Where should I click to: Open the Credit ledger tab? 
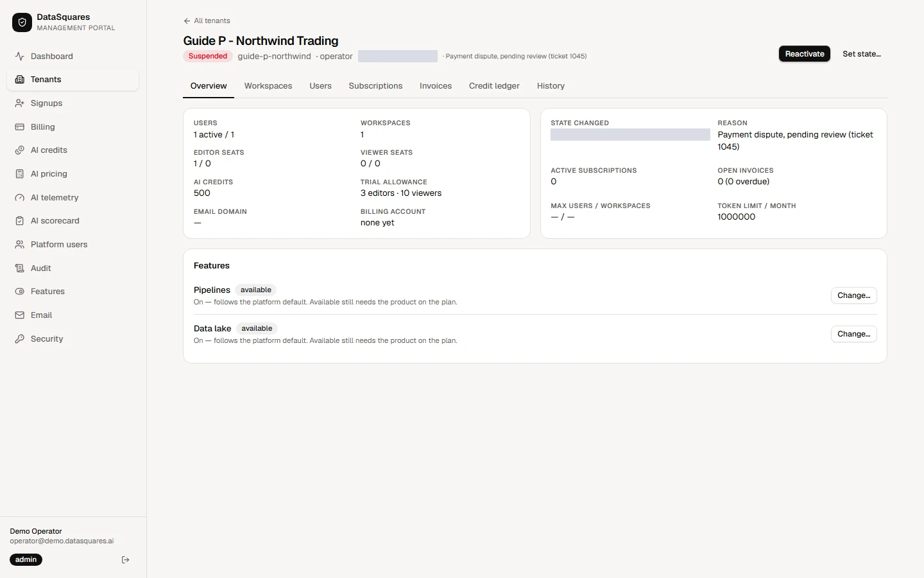point(494,86)
